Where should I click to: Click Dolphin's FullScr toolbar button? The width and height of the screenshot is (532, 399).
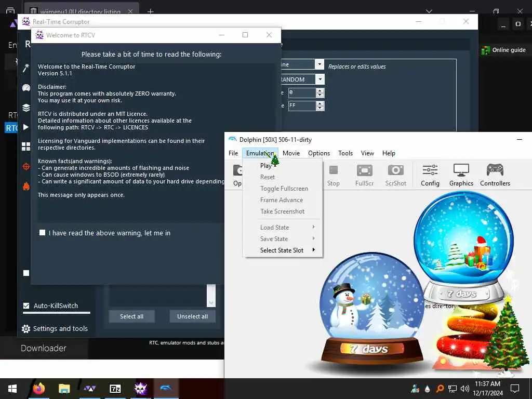coord(364,176)
